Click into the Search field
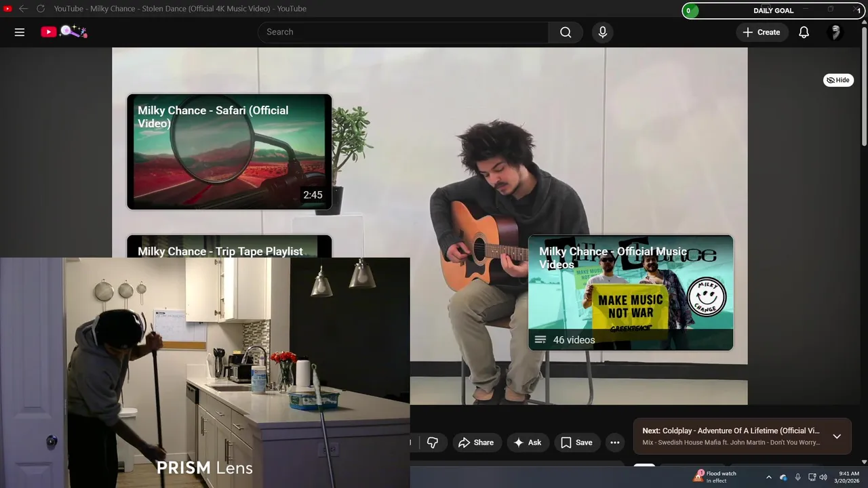 [x=403, y=32]
